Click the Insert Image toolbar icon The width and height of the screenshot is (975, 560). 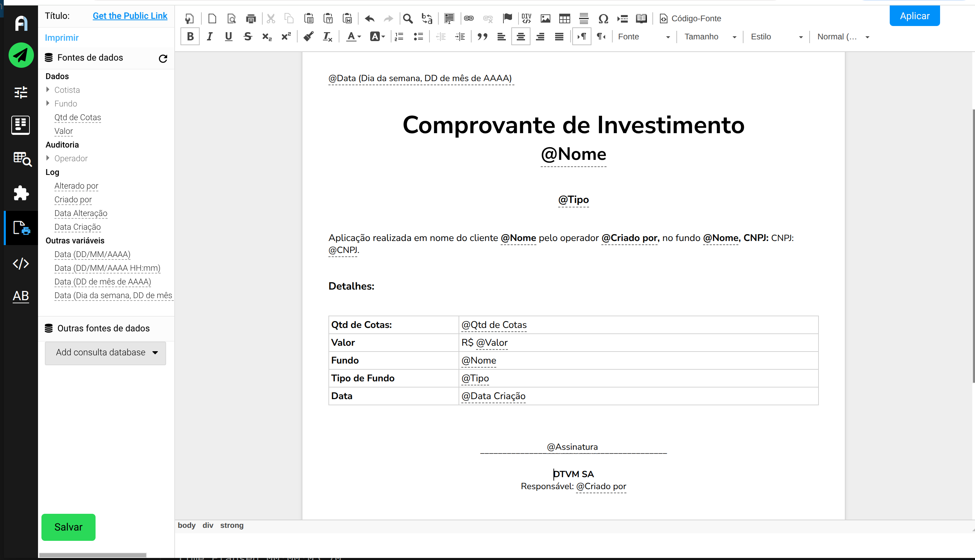pos(545,18)
